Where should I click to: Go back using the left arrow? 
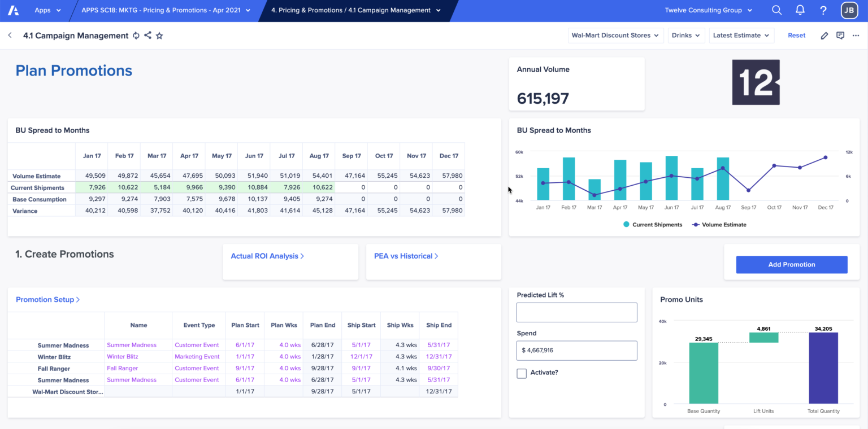[x=10, y=35]
